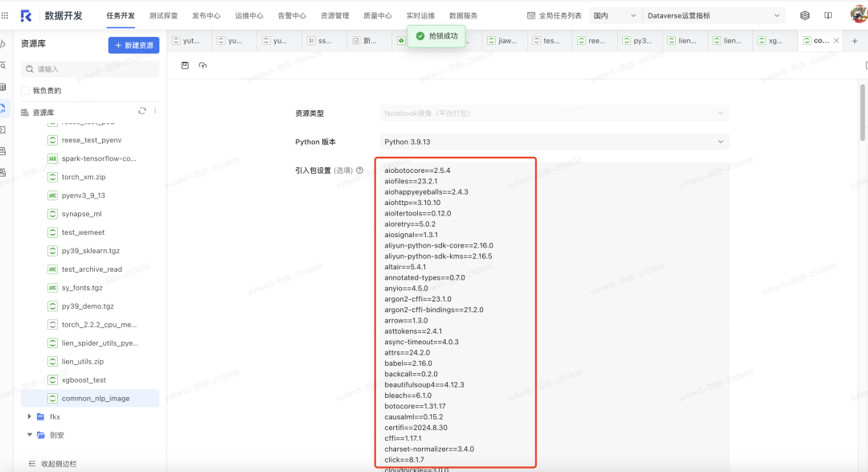The image size is (868, 472).
Task: Focus the 请输入 resource search field
Action: point(90,69)
